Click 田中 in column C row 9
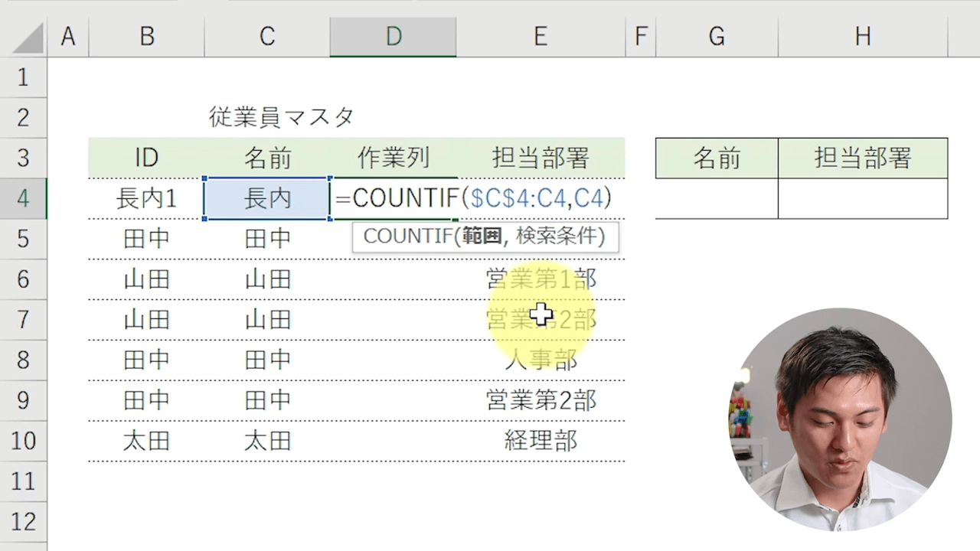 tap(267, 400)
